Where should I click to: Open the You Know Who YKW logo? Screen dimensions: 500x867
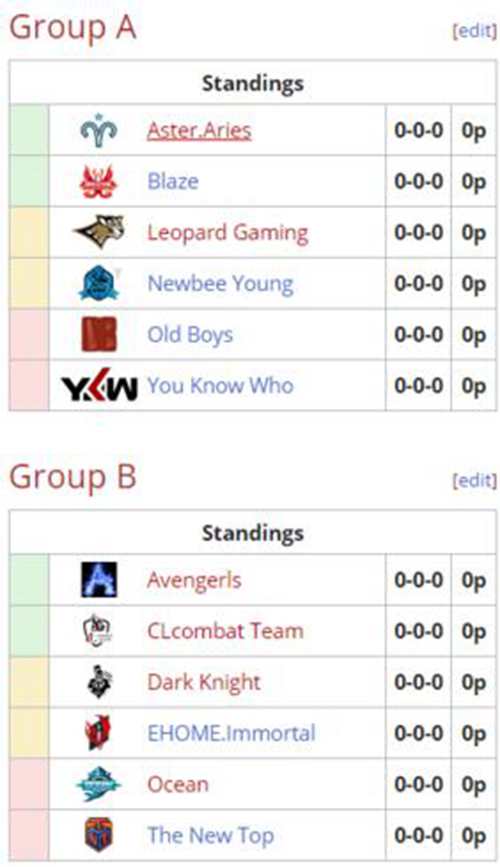coord(98,385)
